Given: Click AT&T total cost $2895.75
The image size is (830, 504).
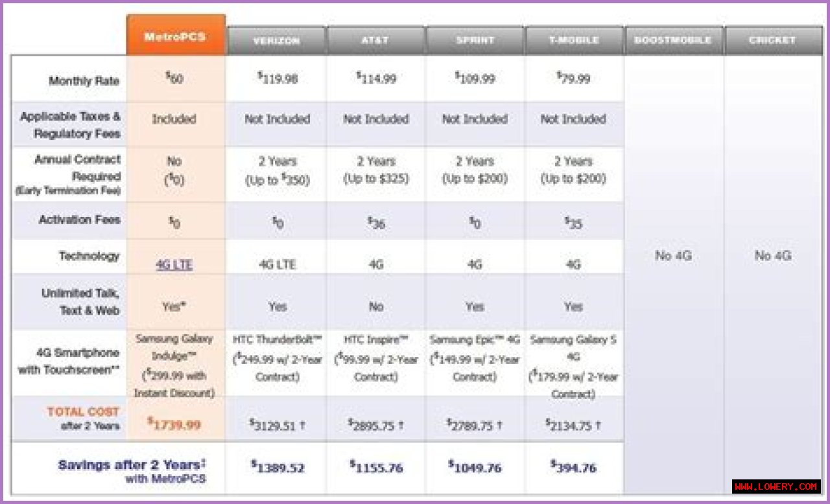Looking at the screenshot, I should point(376,424).
